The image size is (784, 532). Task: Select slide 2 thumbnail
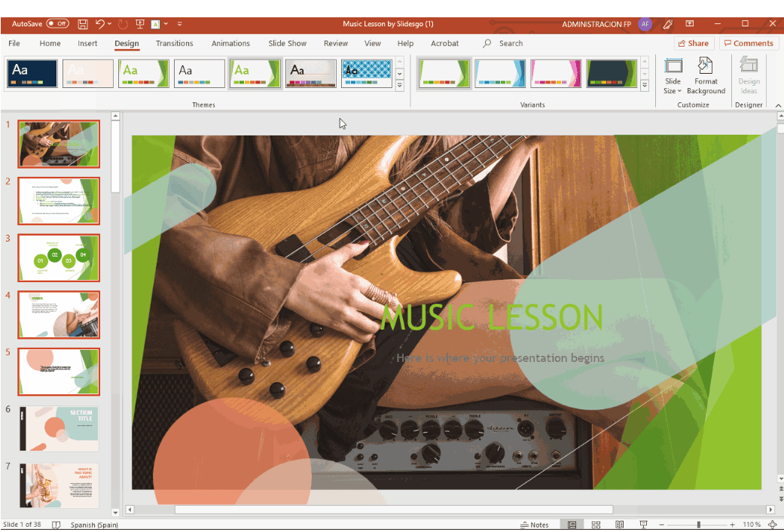(x=59, y=201)
